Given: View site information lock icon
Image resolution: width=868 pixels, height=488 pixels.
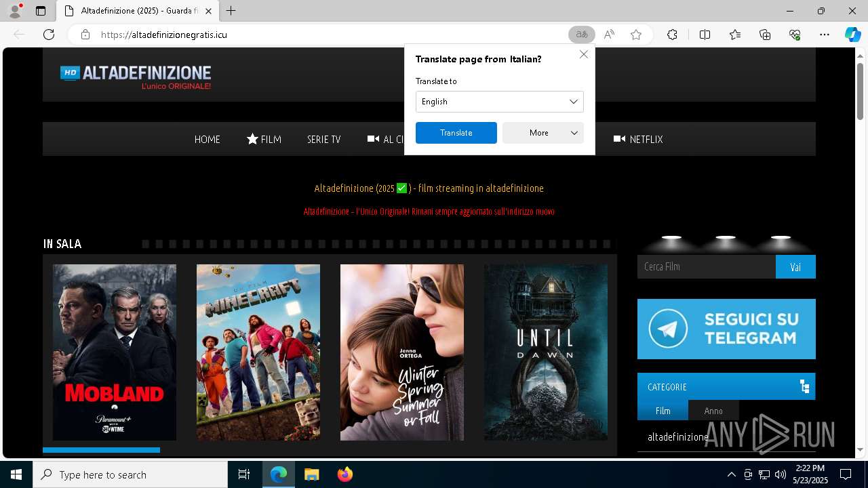Looking at the screenshot, I should pos(85,35).
